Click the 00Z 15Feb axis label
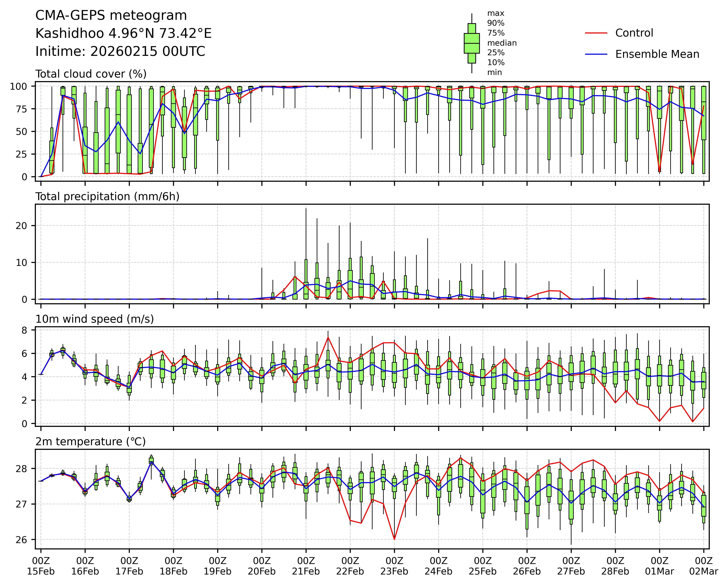Image resolution: width=728 pixels, height=586 pixels. click(41, 566)
